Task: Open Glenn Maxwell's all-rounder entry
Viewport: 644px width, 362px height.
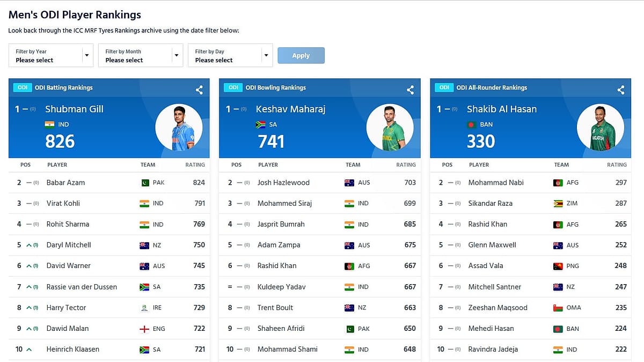Action: pyautogui.click(x=492, y=245)
